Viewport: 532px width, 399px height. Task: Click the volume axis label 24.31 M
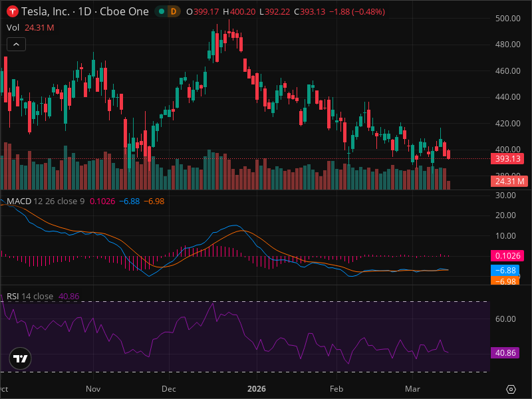[x=509, y=182]
